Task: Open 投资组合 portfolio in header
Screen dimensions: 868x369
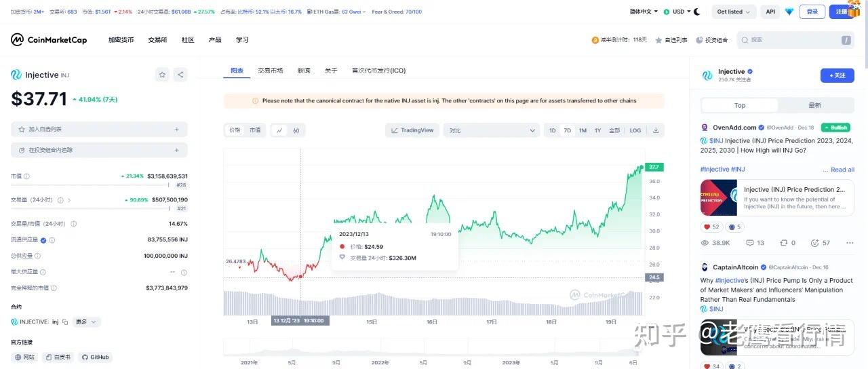Action: 712,40
